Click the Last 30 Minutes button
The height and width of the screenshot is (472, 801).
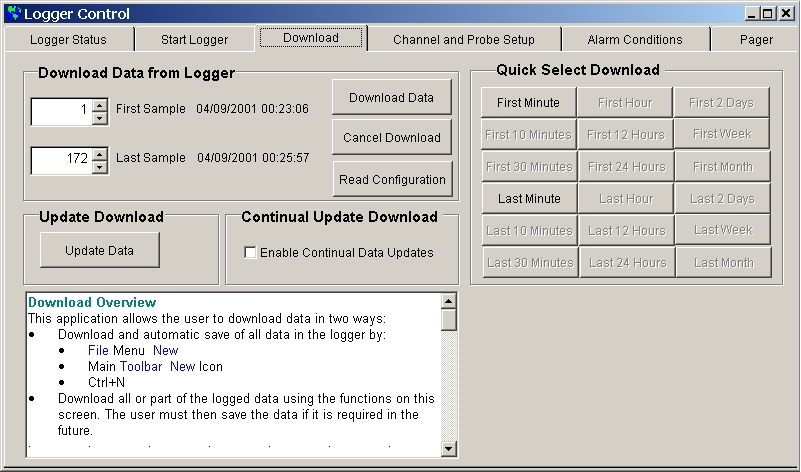tap(530, 263)
